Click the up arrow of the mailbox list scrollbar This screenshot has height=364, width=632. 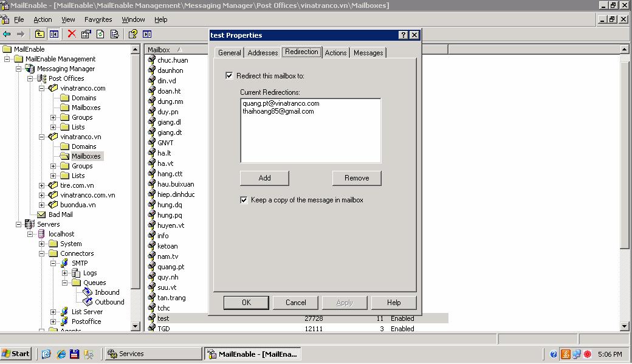point(624,50)
